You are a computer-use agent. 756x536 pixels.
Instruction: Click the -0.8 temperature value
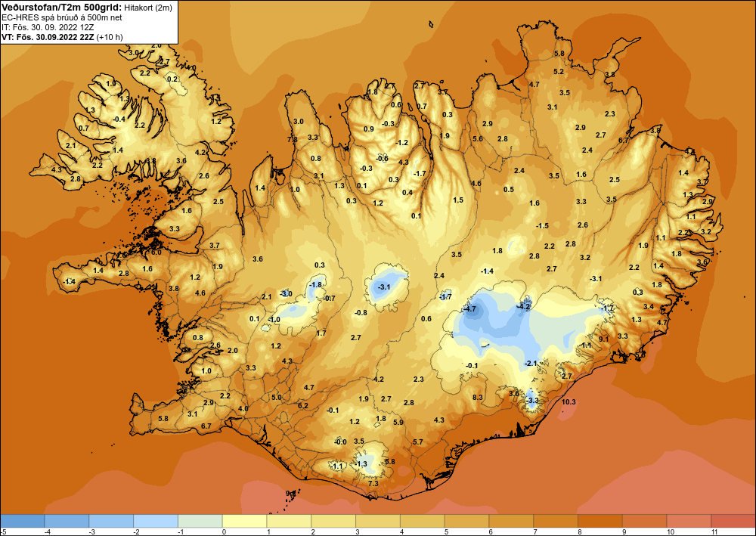click(361, 313)
